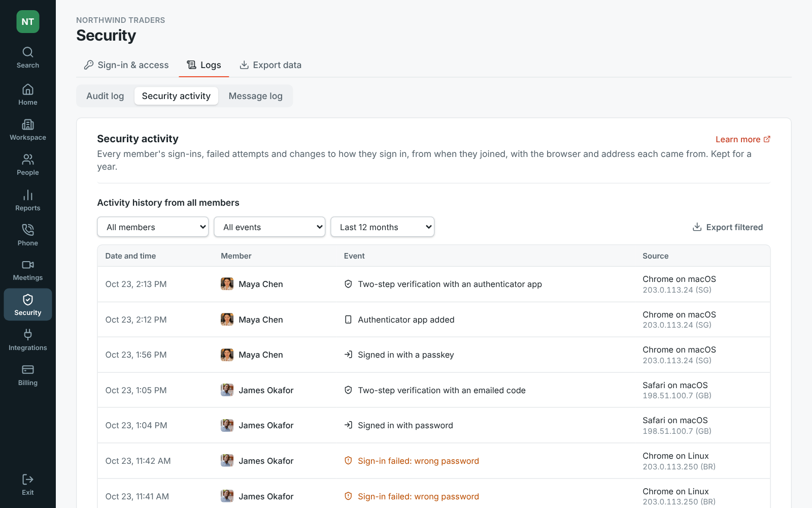Open the Last 12 months dropdown
The image size is (812, 508).
click(x=383, y=227)
